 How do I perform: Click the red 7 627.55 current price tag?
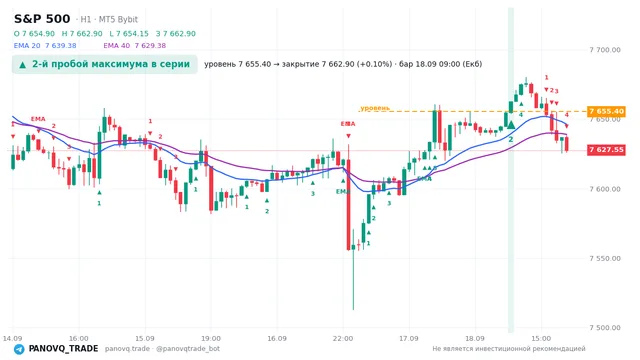click(x=606, y=150)
